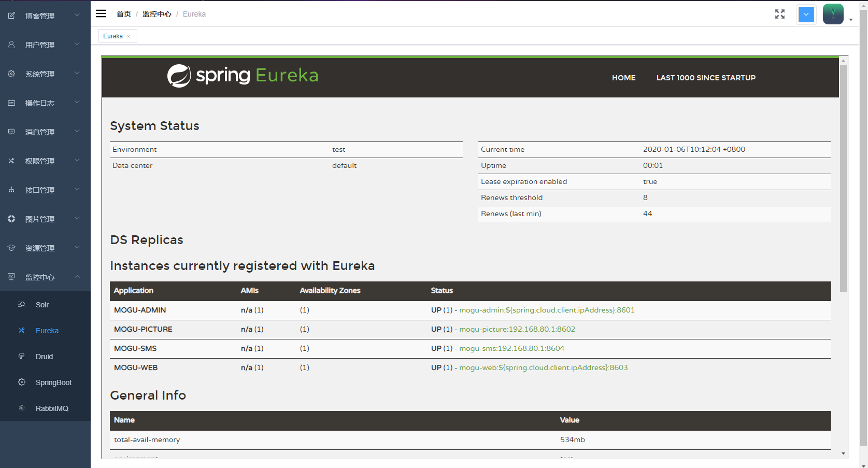
Task: Click the 系统管理 gear icon
Action: point(11,74)
